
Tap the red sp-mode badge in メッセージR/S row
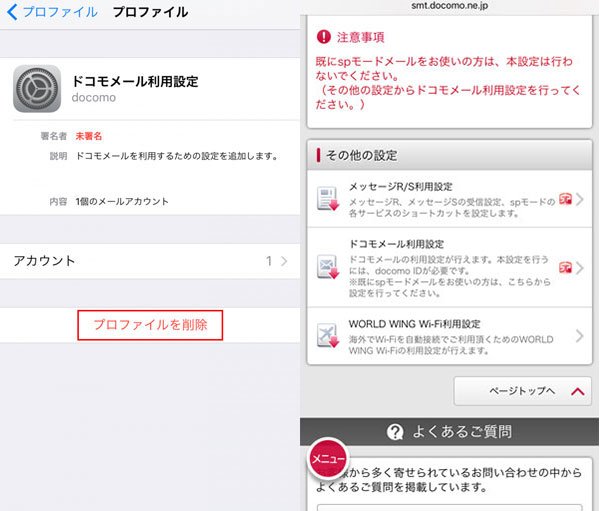tap(565, 199)
